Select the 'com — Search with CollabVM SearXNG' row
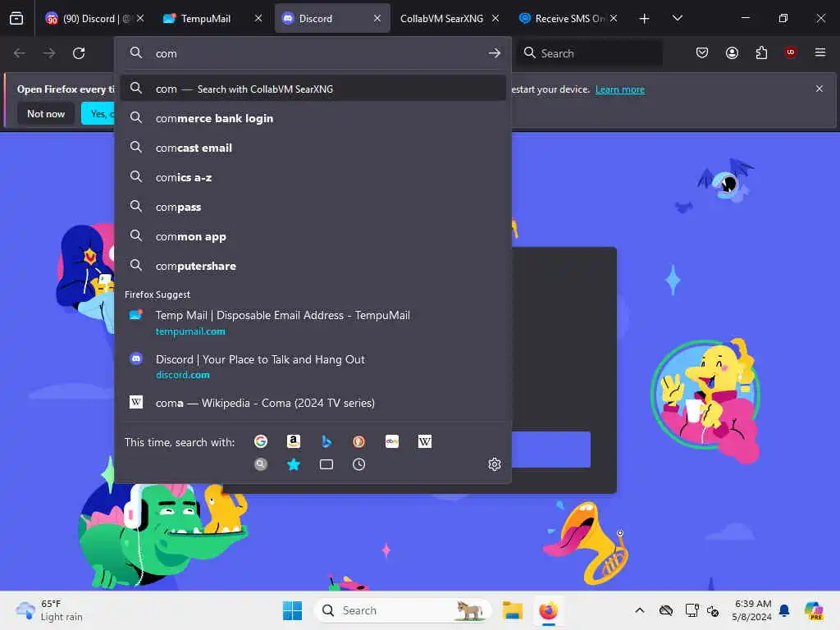Image resolution: width=840 pixels, height=630 pixels. point(313,89)
